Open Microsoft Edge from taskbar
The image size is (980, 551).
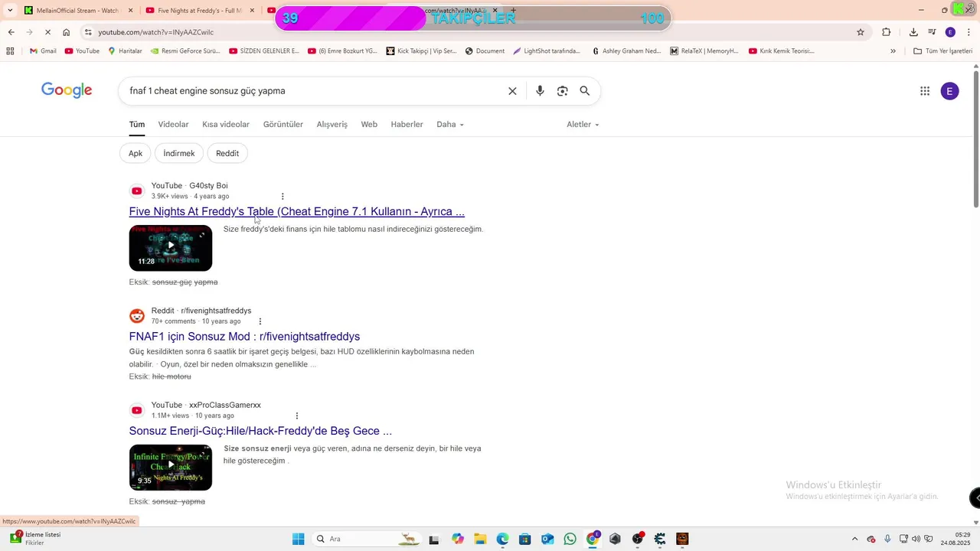click(502, 539)
